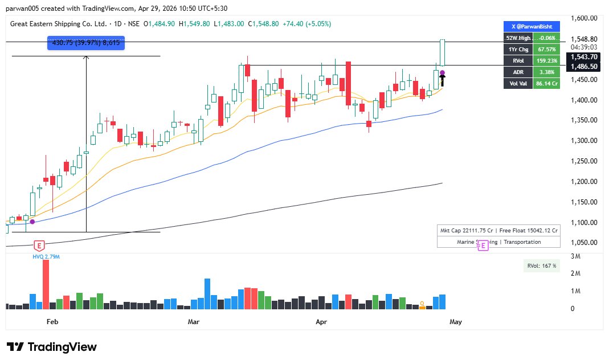The height and width of the screenshot is (364, 609).
Task: Click the RVol: 167 % volume label
Action: [542, 265]
